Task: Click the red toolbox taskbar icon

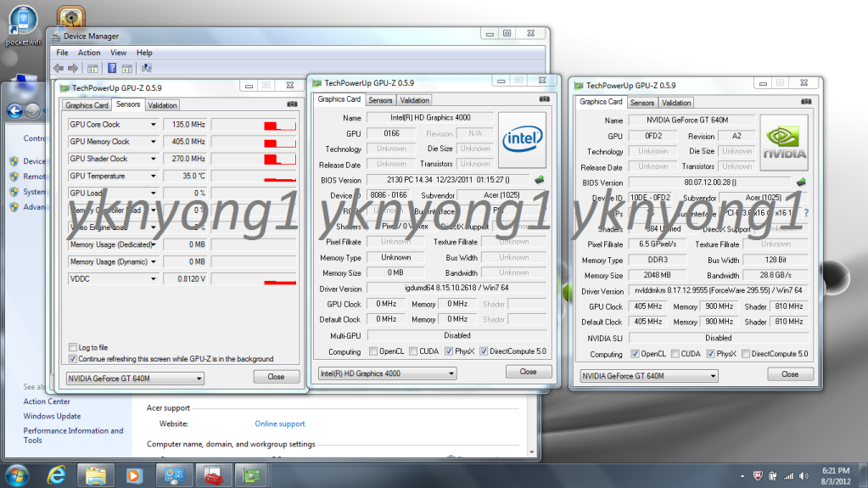Action: coord(213,476)
